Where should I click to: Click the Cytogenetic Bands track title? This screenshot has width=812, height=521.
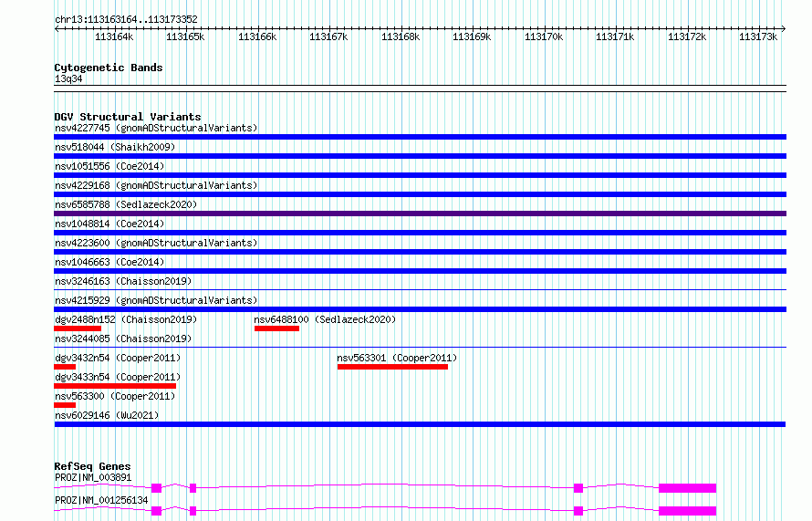click(109, 68)
